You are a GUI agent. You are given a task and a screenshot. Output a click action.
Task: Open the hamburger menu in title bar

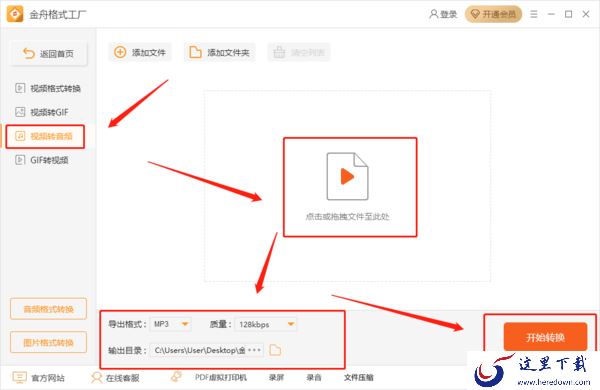coord(534,14)
